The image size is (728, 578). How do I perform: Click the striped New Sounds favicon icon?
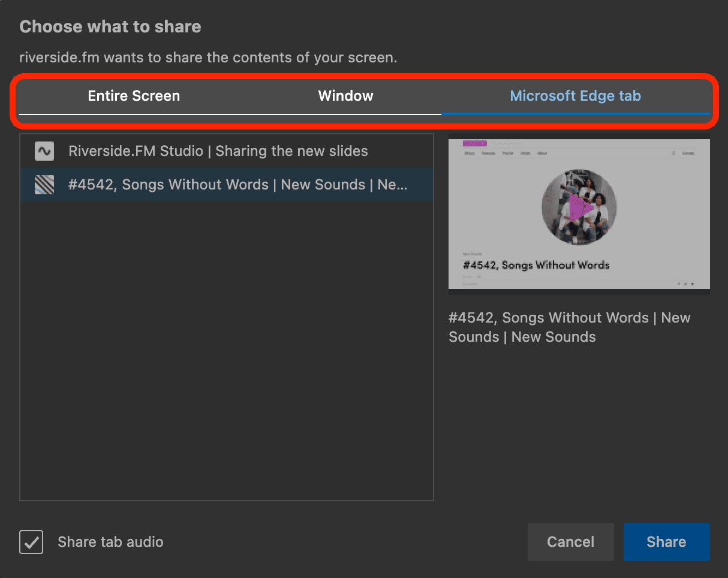pyautogui.click(x=44, y=184)
